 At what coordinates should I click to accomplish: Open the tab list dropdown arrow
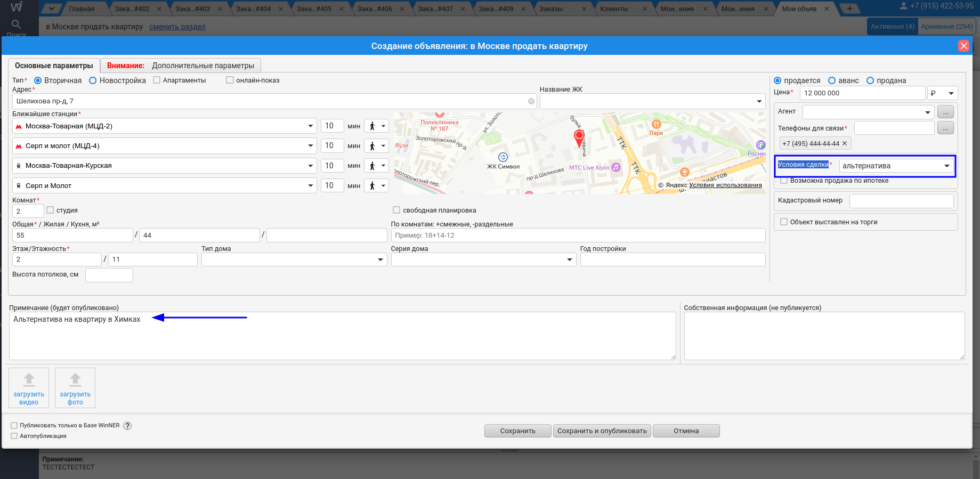pos(51,9)
